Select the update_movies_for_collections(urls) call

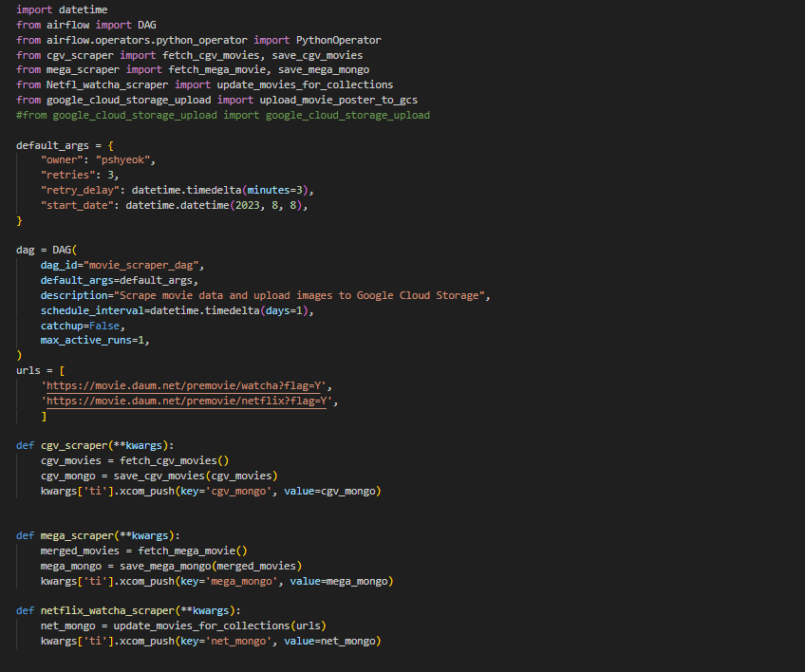[219, 625]
